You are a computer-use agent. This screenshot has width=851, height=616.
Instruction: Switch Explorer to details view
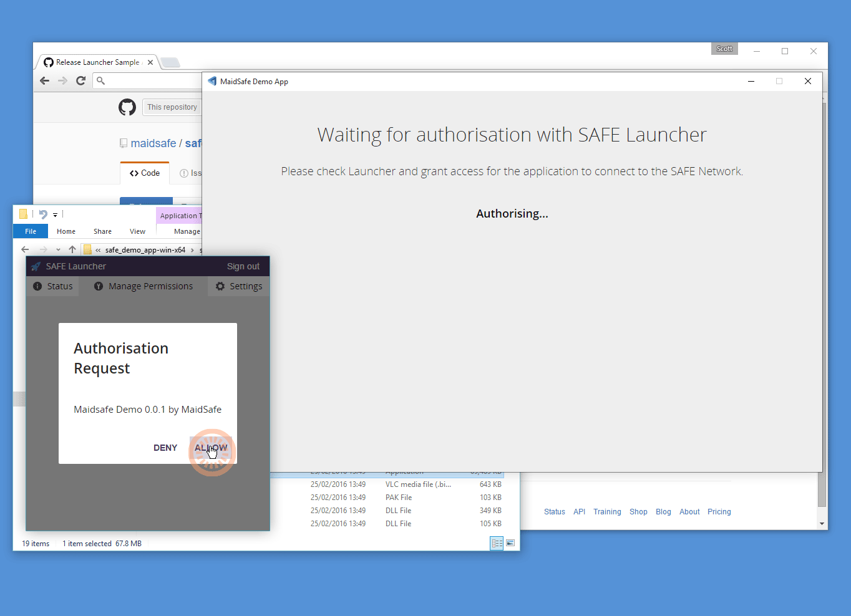coord(497,544)
